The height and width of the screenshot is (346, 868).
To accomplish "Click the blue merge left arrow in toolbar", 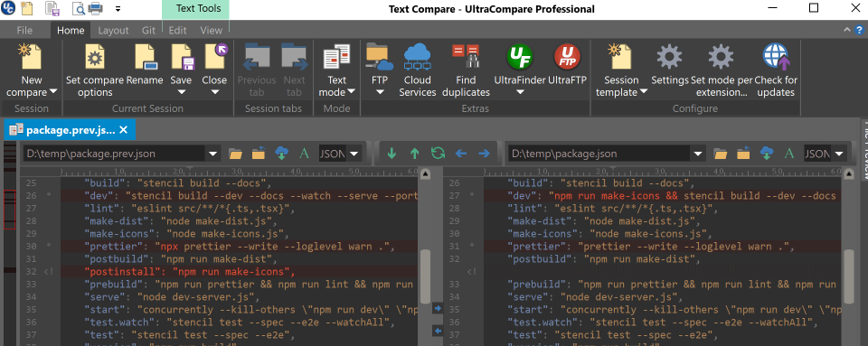I will coord(461,154).
